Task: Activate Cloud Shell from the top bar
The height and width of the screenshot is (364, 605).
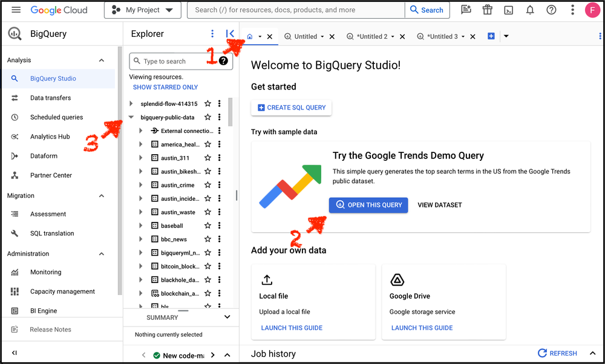Action: 508,10
